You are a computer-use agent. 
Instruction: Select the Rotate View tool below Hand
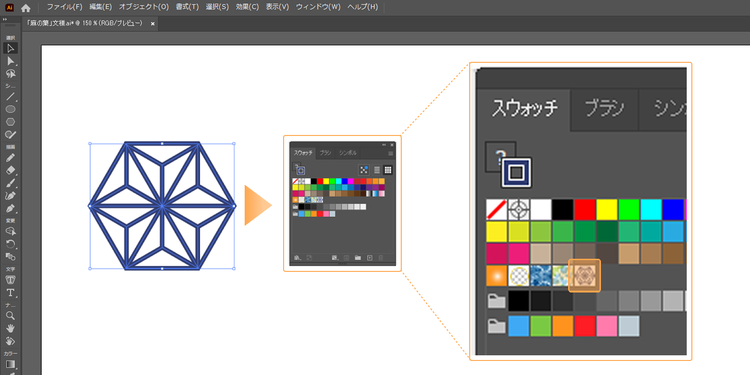pos(11,342)
